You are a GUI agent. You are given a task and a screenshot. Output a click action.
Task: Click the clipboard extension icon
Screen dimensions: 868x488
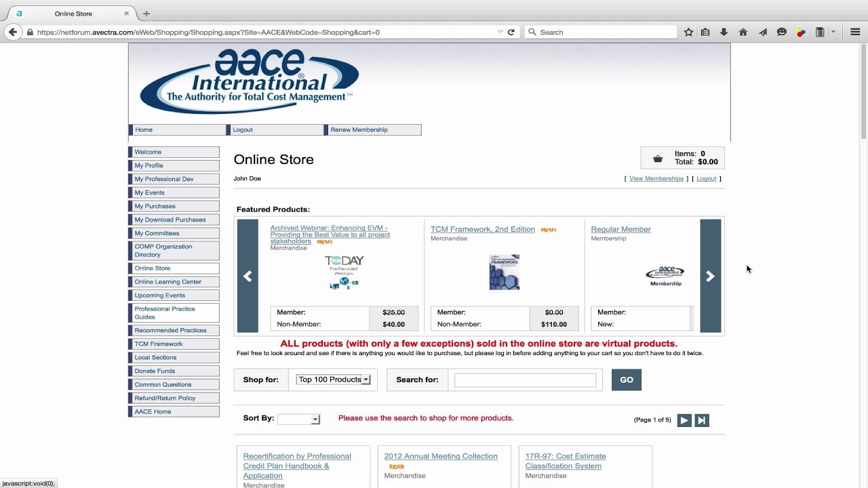819,32
